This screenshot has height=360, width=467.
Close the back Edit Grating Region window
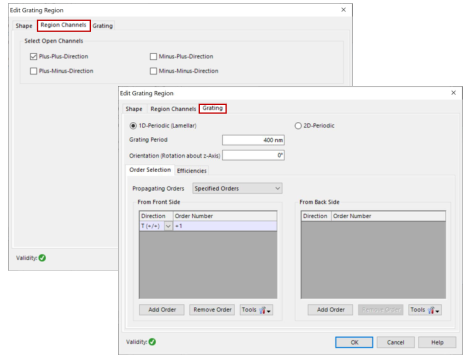343,10
